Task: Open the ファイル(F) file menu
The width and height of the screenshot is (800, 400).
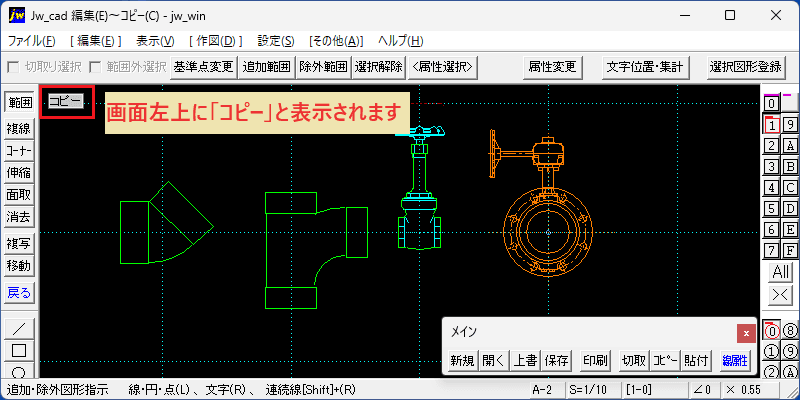Action: (x=32, y=41)
